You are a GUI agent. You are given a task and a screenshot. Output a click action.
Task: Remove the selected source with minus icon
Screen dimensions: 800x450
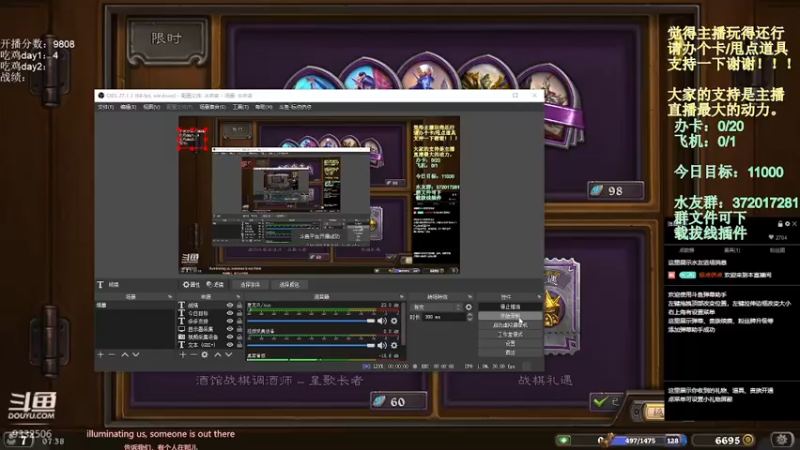pos(193,355)
